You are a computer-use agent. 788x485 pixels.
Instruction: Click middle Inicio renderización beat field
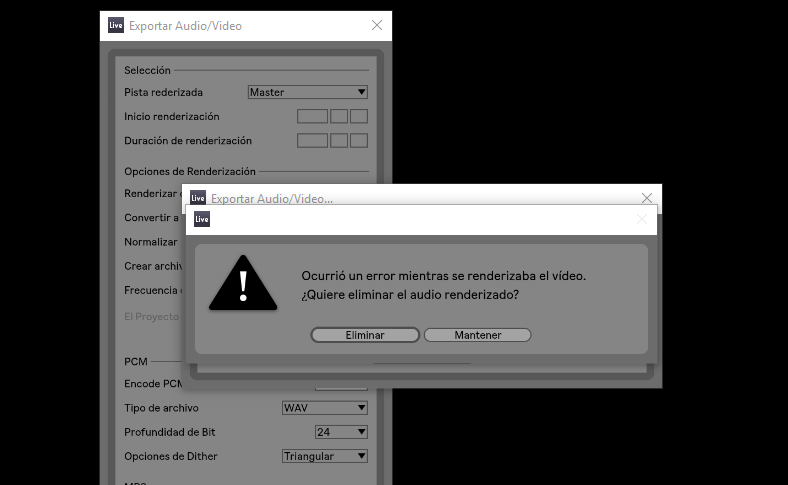[x=339, y=116]
